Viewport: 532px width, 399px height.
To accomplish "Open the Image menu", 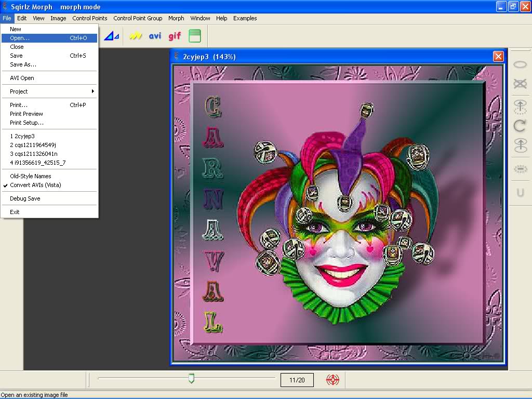I will click(58, 18).
